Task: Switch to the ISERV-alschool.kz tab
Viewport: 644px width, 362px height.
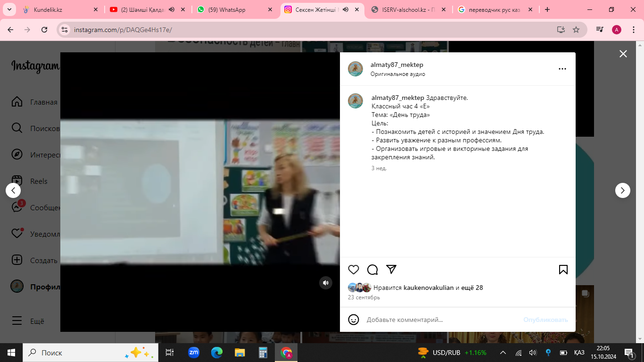Action: (408, 9)
